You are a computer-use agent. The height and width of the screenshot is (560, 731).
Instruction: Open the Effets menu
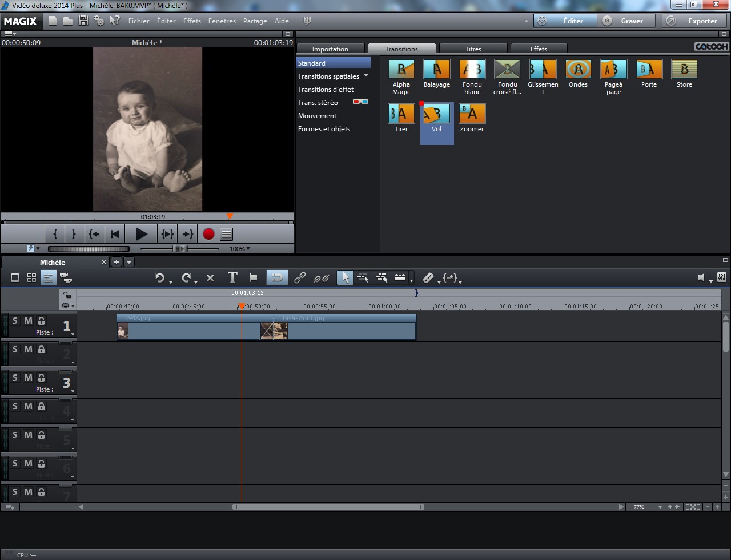pos(192,21)
